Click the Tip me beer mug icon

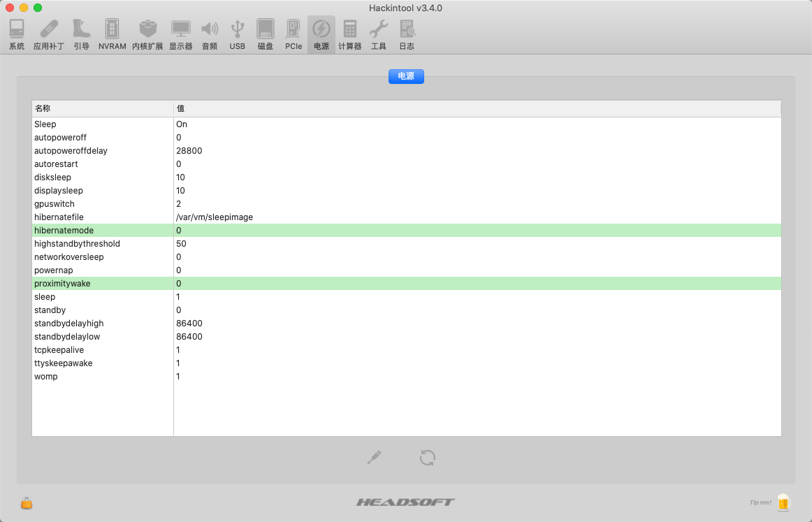[x=783, y=502]
